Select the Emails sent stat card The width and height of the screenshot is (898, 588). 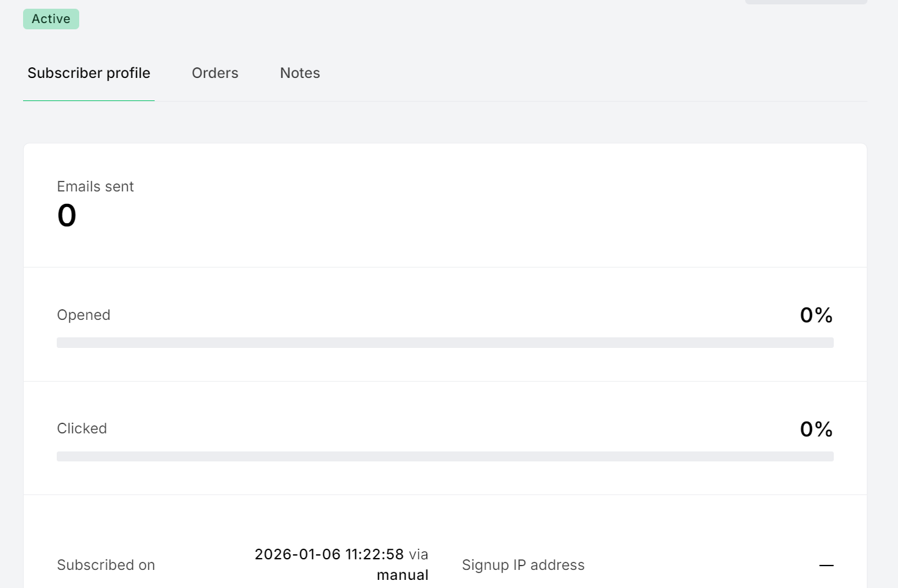pos(445,205)
